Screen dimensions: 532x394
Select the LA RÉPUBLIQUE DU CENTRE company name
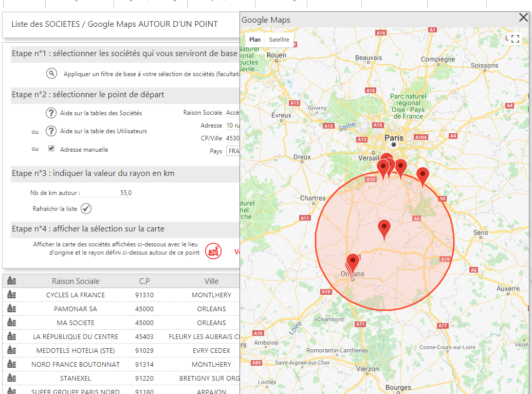tap(76, 337)
